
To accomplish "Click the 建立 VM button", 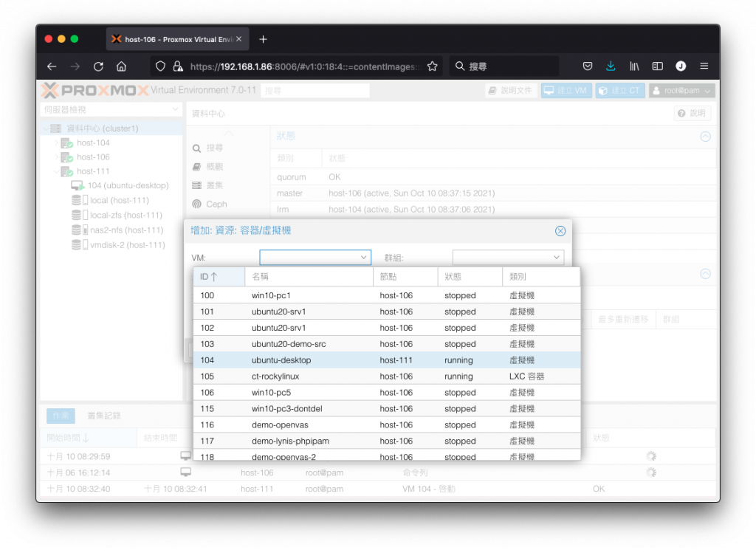I will [x=566, y=91].
